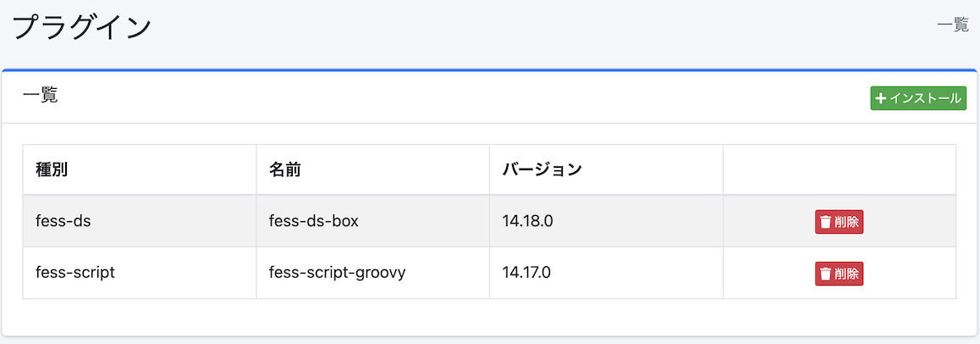The width and height of the screenshot is (980, 344).
Task: Open the インストール plugin dialog
Action: point(918,98)
